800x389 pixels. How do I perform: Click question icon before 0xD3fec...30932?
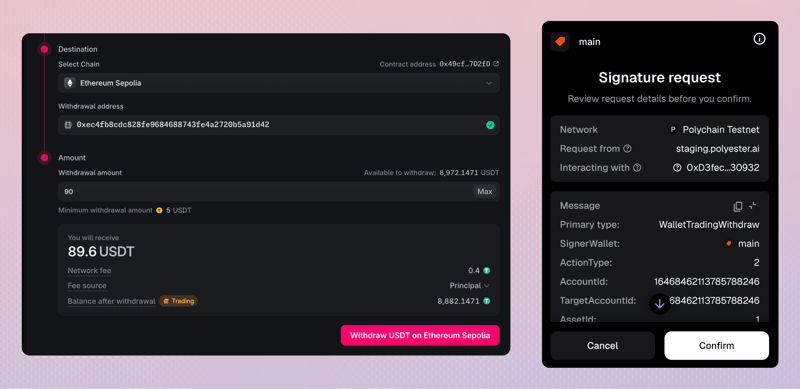click(x=677, y=167)
